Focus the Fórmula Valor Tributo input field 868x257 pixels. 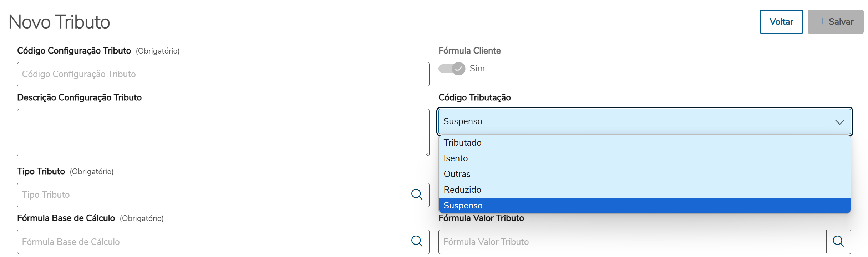coord(631,242)
